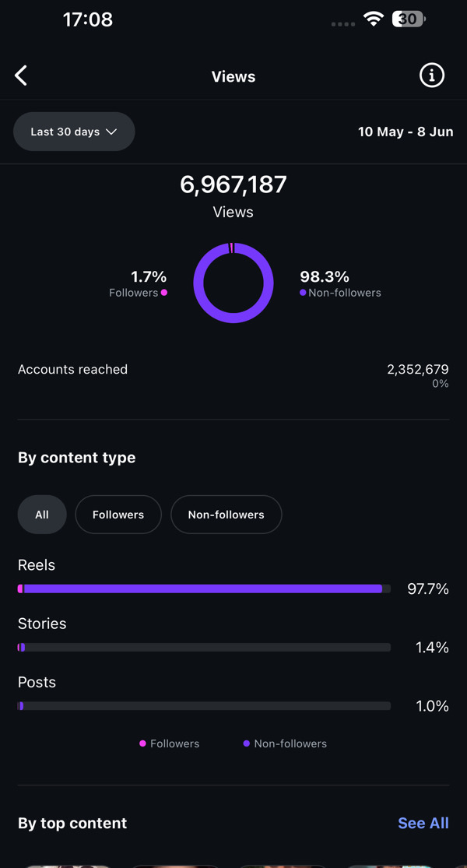Tap the Accounts reached row
The image size is (467, 868).
[x=233, y=375]
